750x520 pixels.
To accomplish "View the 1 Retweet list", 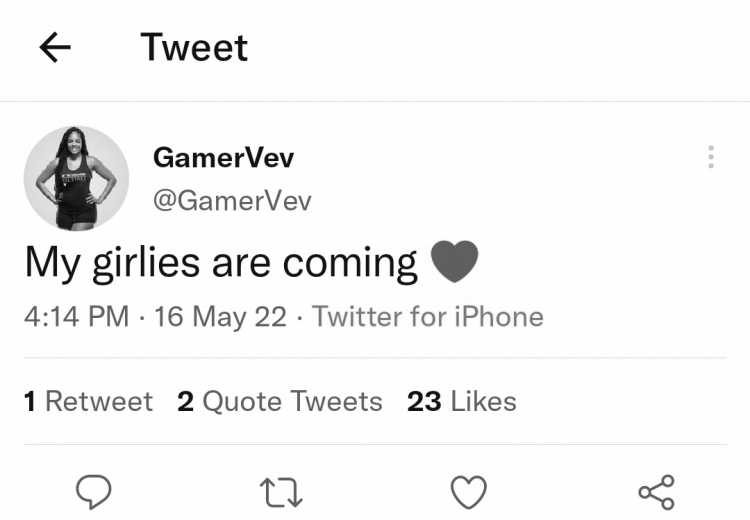I will click(88, 401).
